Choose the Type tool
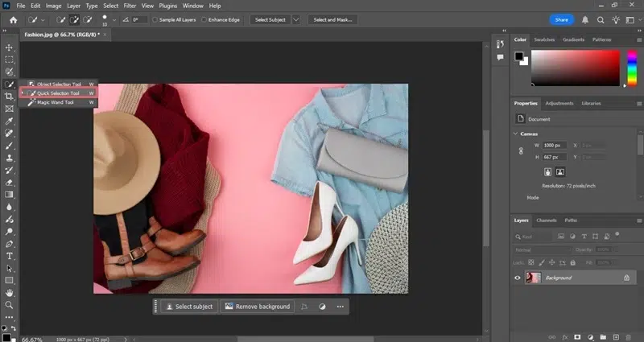644x342 pixels. click(x=10, y=256)
